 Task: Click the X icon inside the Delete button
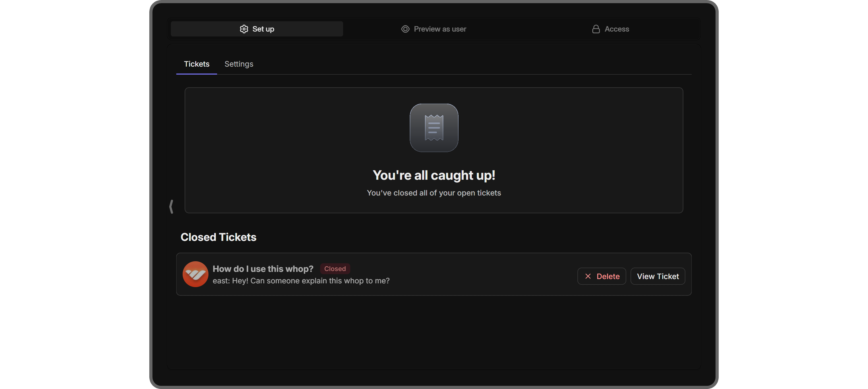(x=588, y=276)
